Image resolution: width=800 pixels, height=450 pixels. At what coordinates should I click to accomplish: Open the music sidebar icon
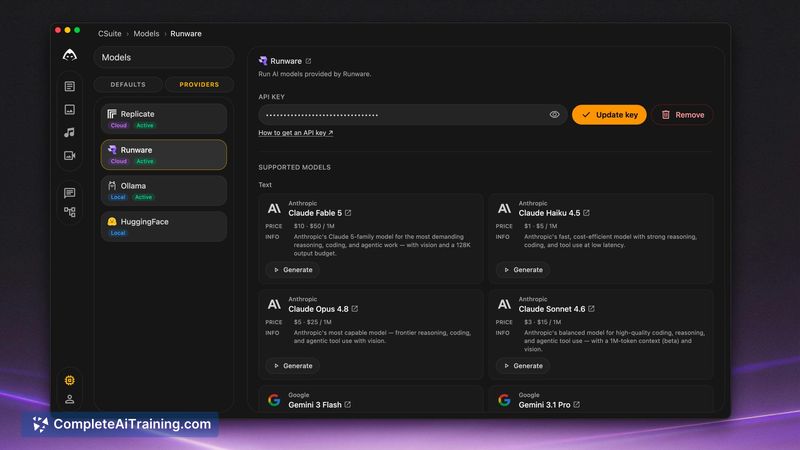(70, 132)
